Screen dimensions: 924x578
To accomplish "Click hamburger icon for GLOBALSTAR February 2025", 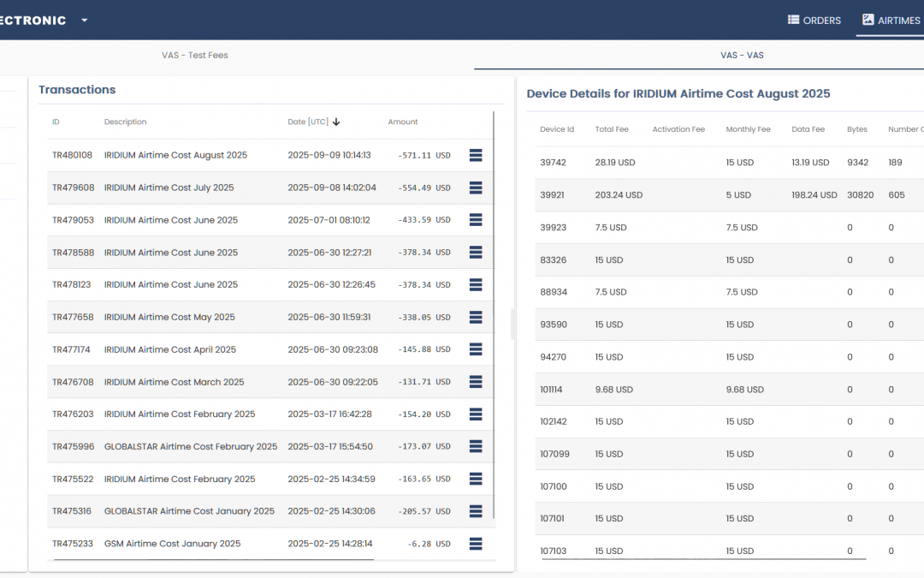I will pyautogui.click(x=476, y=446).
